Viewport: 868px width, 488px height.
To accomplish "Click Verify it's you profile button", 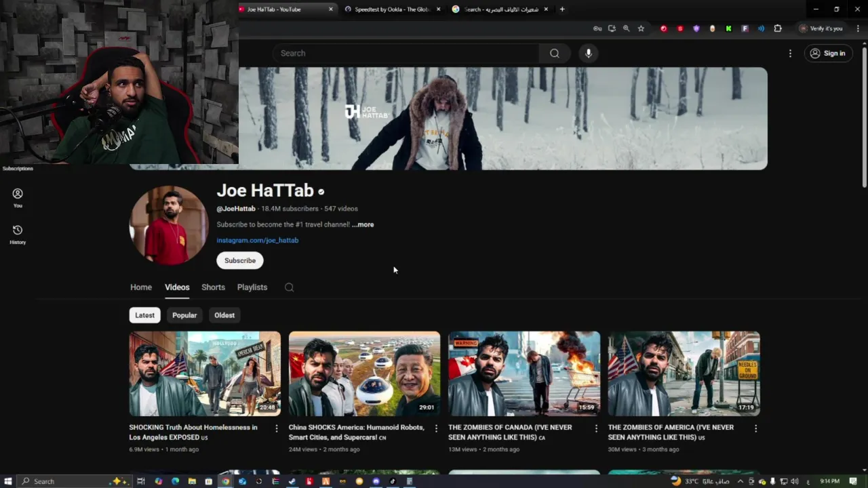I will (821, 28).
